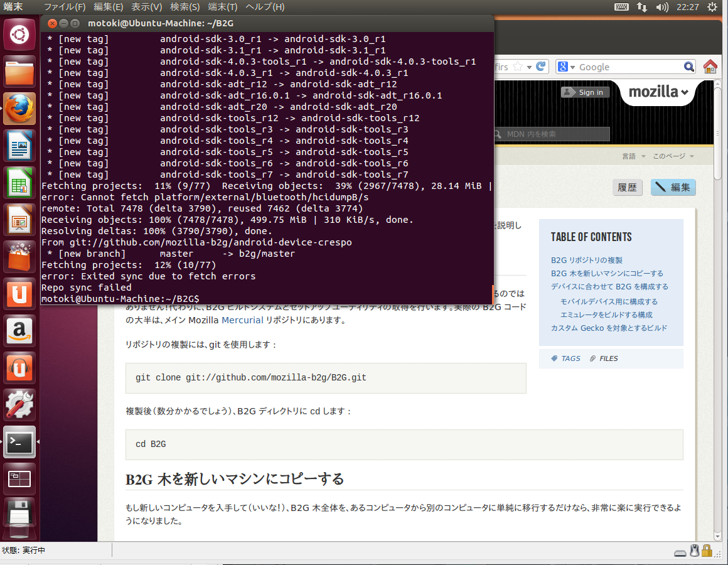
Task: Click the 'cd B2G' code line
Action: [151, 444]
